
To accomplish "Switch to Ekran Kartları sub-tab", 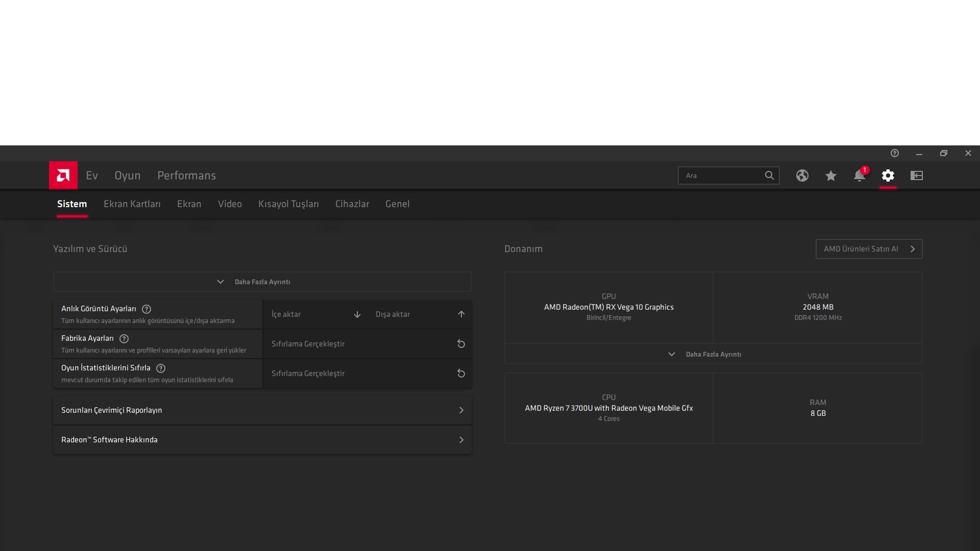I will 132,204.
